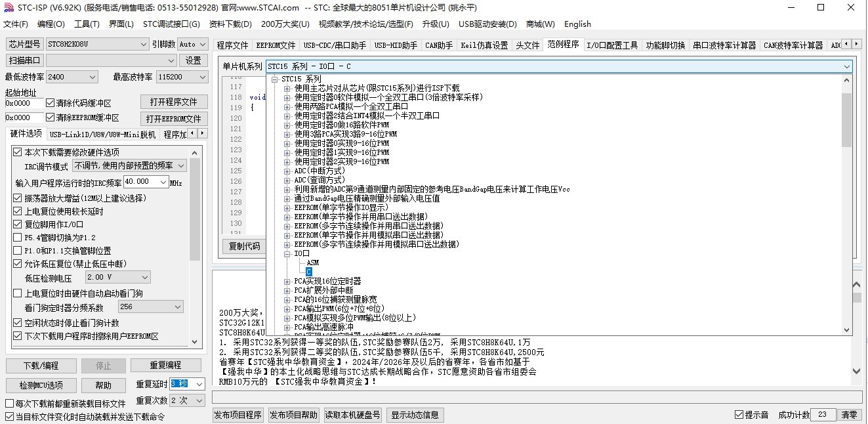Click the 打开程序文件 button

click(174, 102)
